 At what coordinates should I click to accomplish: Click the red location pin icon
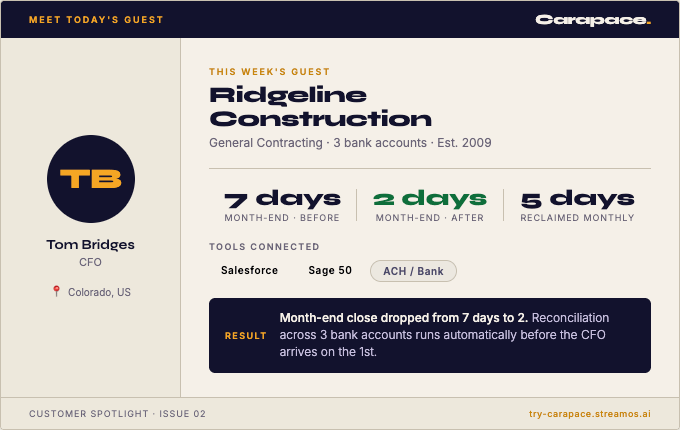(56, 291)
